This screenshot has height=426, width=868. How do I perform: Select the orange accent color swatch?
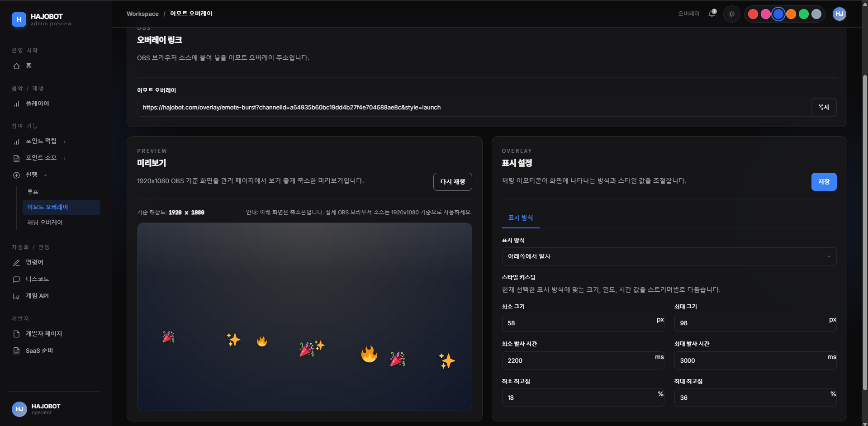tap(791, 14)
